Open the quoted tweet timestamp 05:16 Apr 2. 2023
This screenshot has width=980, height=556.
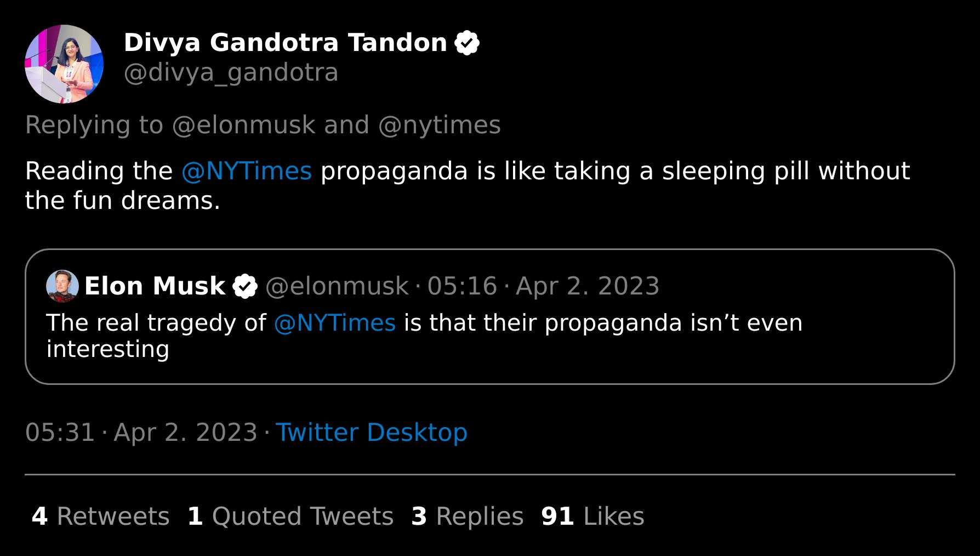pyautogui.click(x=543, y=286)
